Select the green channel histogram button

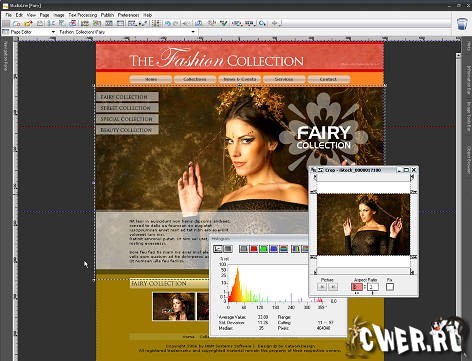click(x=263, y=249)
